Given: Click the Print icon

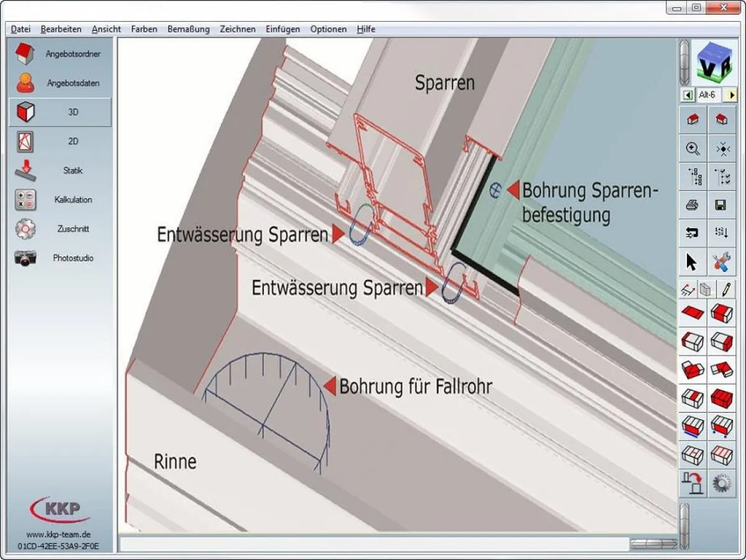Looking at the screenshot, I should (x=692, y=205).
